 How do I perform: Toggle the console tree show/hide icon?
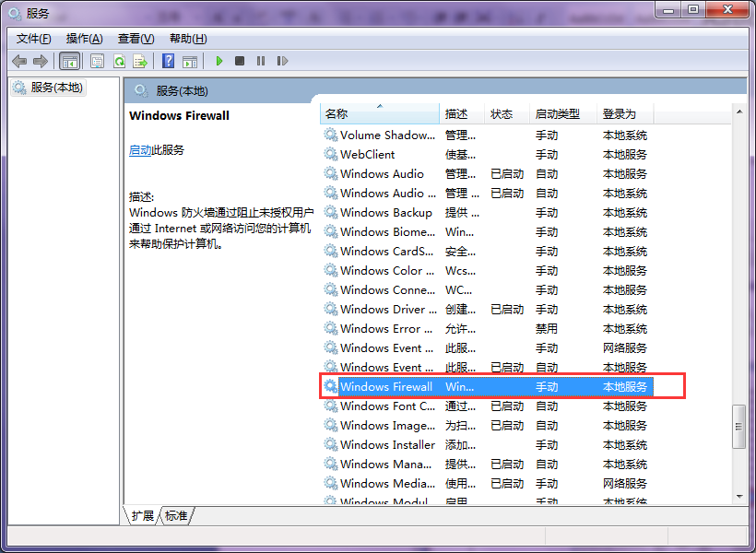[x=69, y=61]
